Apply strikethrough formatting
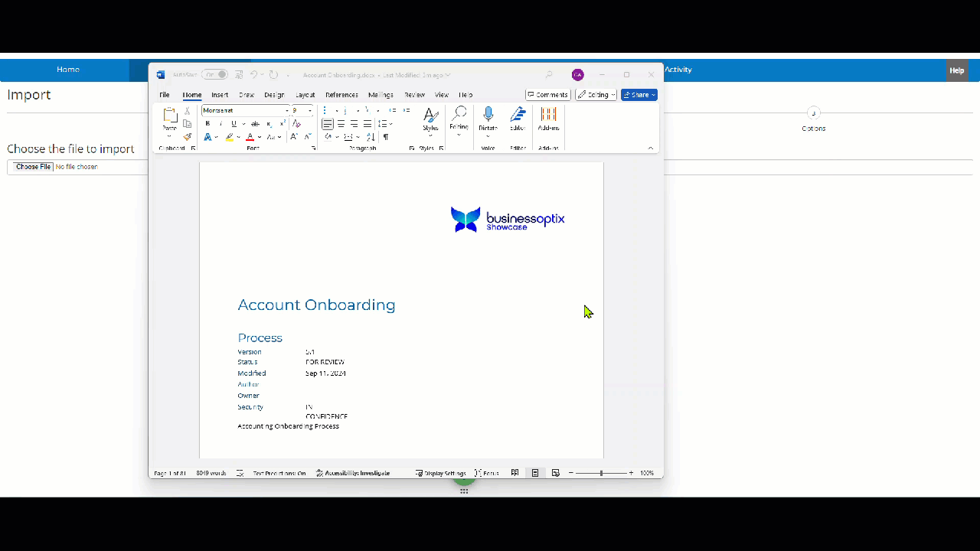 255,124
